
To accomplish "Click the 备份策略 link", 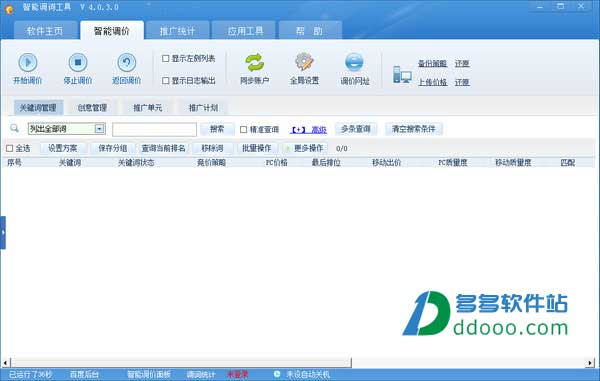I will (x=432, y=64).
